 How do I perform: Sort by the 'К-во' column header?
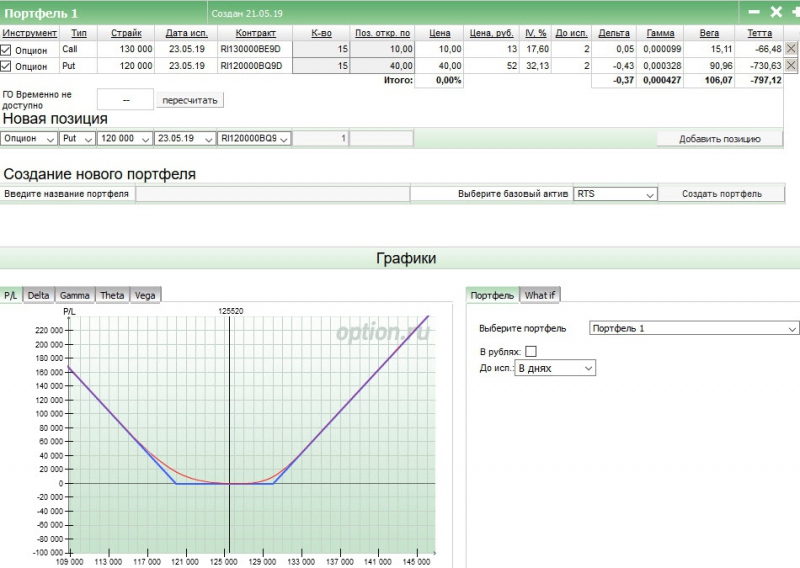point(321,33)
